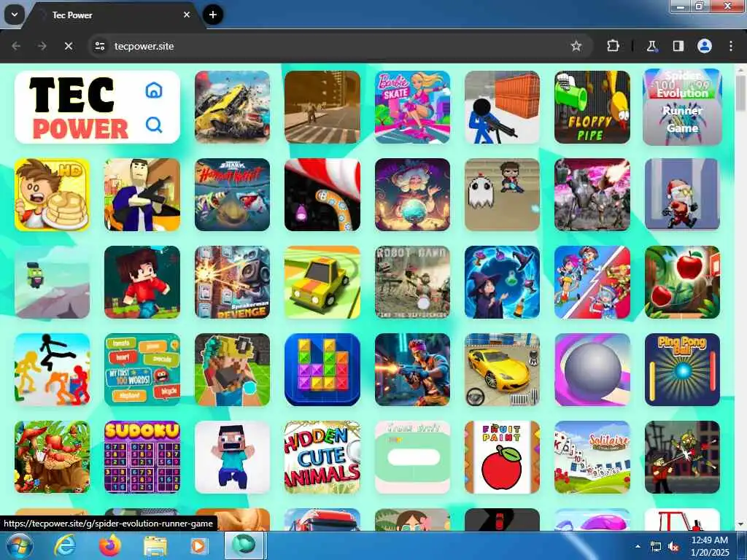Open the user profile avatar menu
This screenshot has height=560, width=747.
coord(705,46)
